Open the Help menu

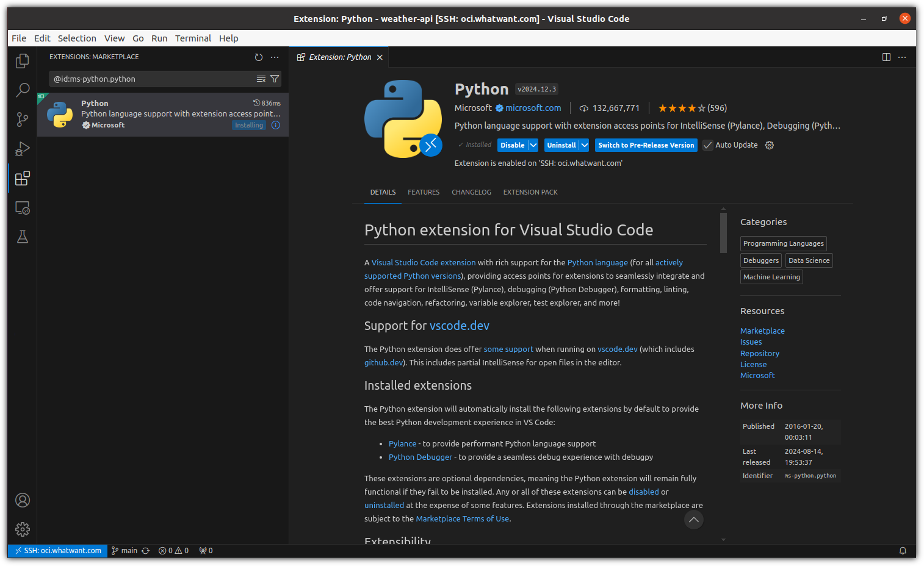click(229, 38)
